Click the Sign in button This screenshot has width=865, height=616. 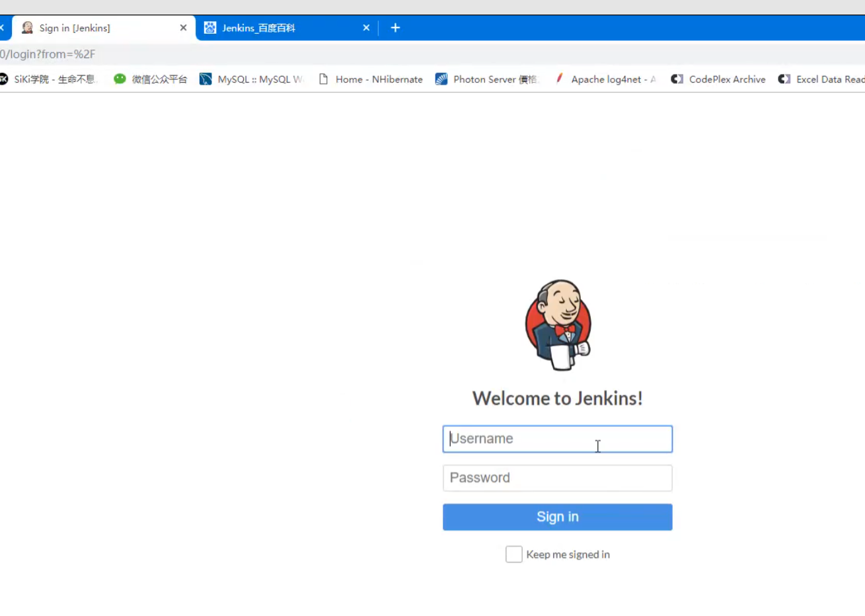pos(557,517)
